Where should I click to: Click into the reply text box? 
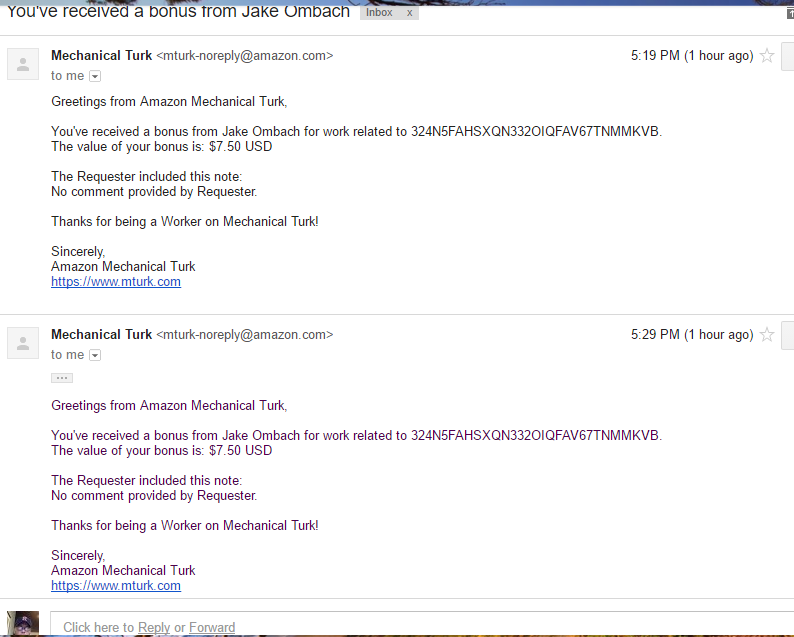pos(422,624)
